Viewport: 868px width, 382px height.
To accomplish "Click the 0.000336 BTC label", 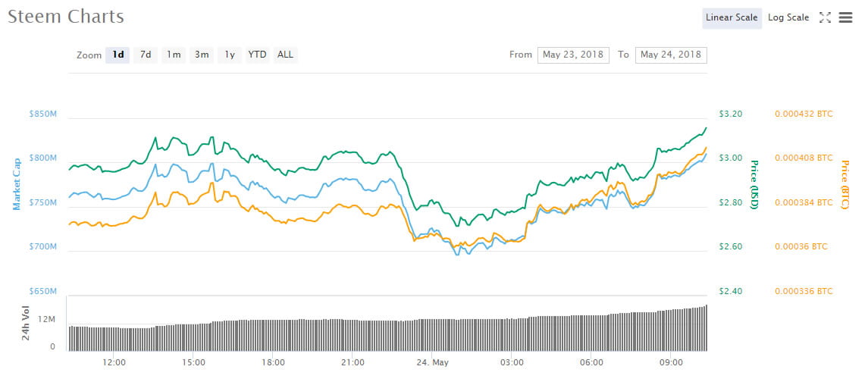I will [x=804, y=291].
